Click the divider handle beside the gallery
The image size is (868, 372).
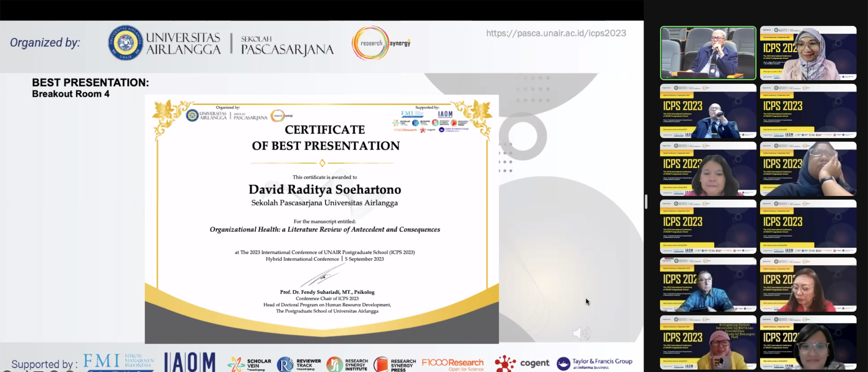coord(646,202)
